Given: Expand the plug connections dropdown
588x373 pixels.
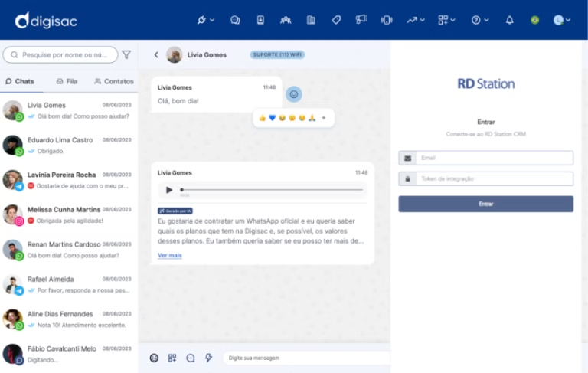Looking at the screenshot, I should (205, 20).
